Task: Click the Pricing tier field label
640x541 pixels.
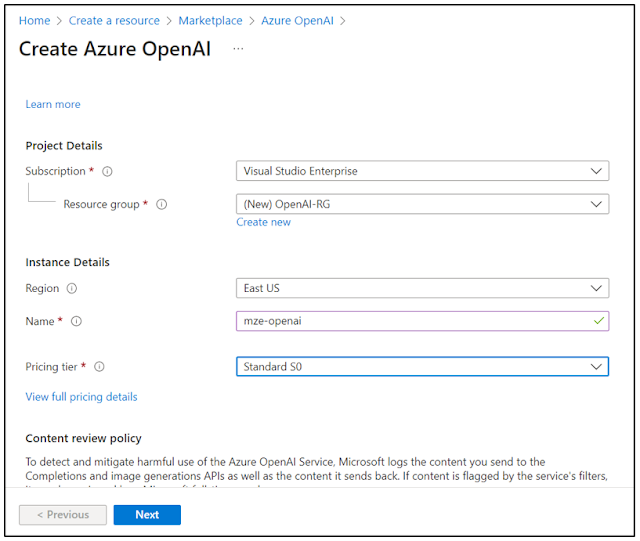Action: point(51,367)
